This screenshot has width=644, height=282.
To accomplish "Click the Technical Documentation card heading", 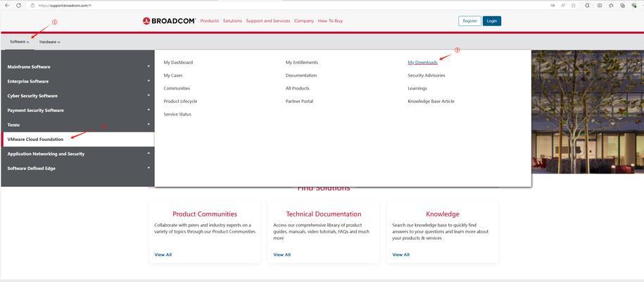I will click(324, 214).
